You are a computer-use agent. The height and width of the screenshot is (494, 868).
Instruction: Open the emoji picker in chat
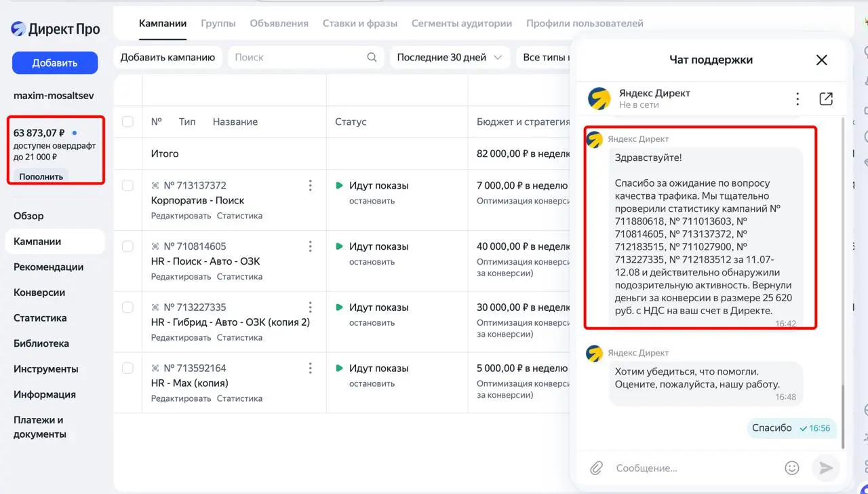pos(791,468)
